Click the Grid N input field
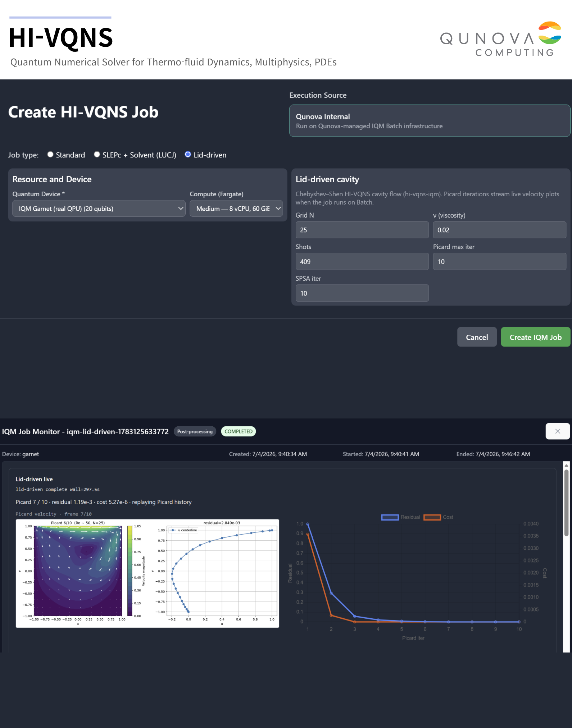This screenshot has height=728, width=572. 362,230
